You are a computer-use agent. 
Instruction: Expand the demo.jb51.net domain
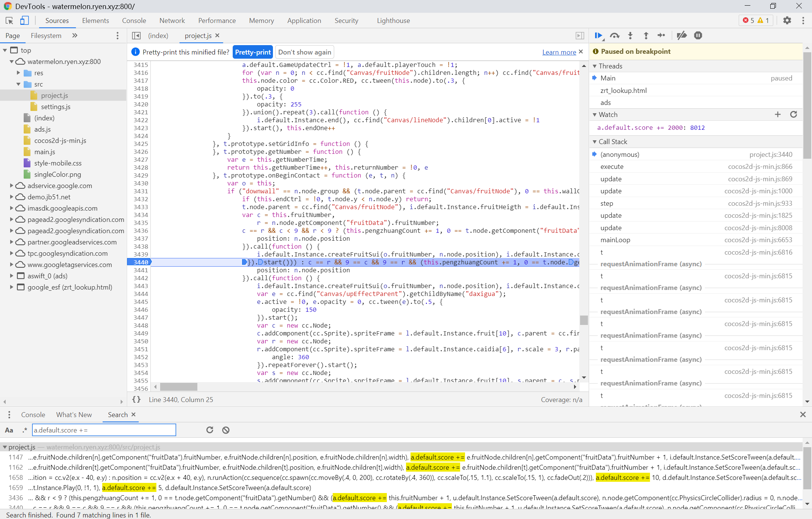coord(12,197)
